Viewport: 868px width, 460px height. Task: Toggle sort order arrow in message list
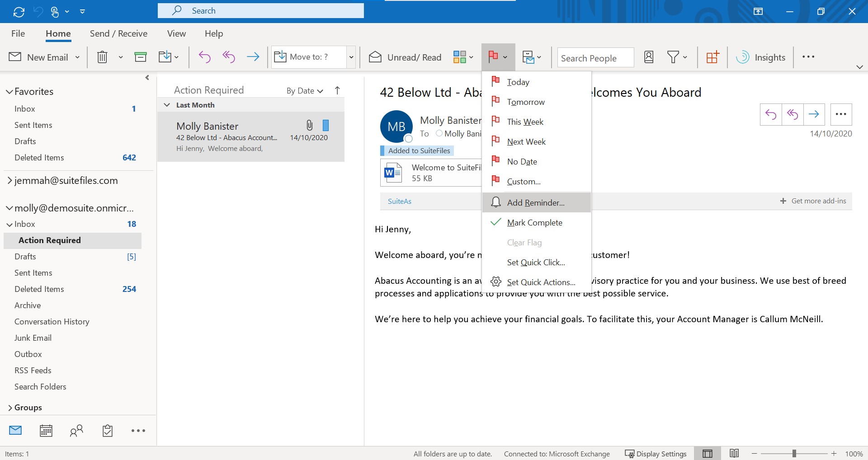click(x=337, y=90)
